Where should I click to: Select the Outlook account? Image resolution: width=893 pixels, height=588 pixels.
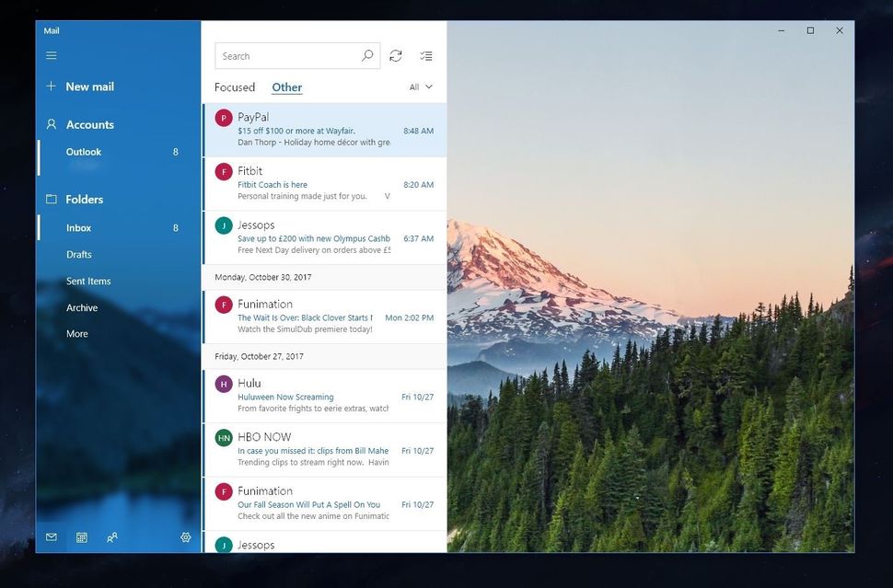[x=84, y=151]
